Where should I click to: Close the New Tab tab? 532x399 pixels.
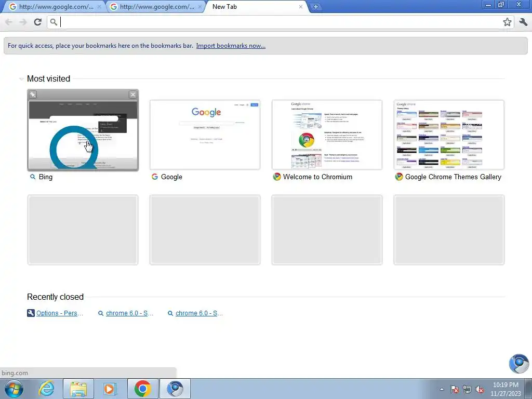301,7
